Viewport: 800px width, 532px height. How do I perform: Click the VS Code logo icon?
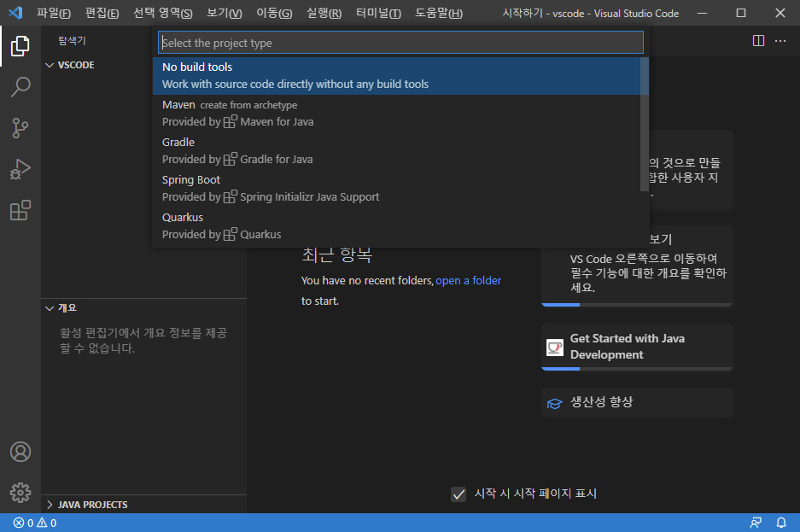tap(15, 13)
